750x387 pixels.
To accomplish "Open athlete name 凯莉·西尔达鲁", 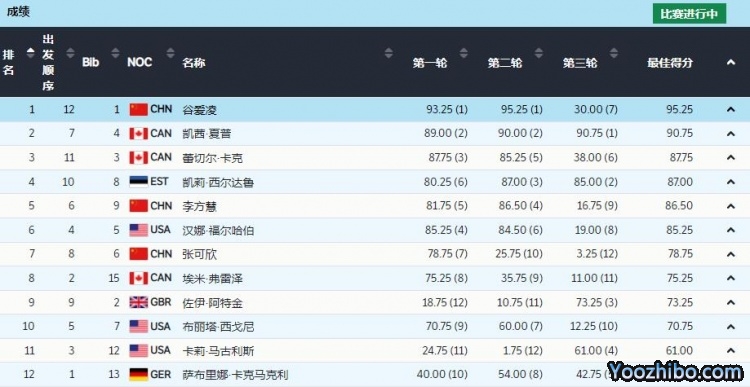I will tap(218, 182).
